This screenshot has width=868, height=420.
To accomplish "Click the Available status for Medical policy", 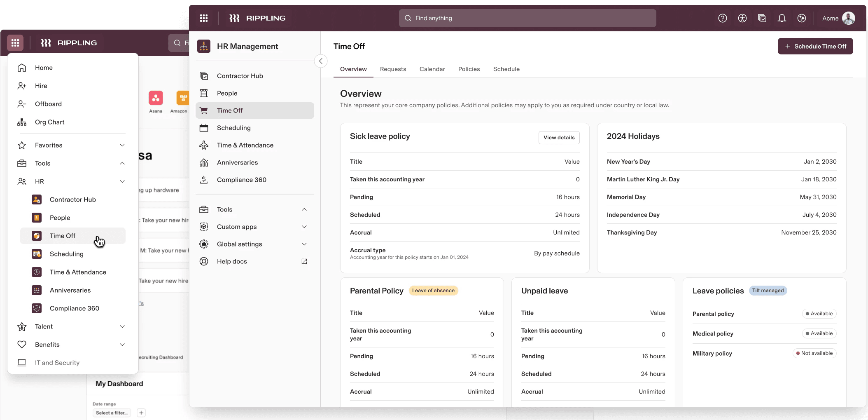I will coord(819,333).
